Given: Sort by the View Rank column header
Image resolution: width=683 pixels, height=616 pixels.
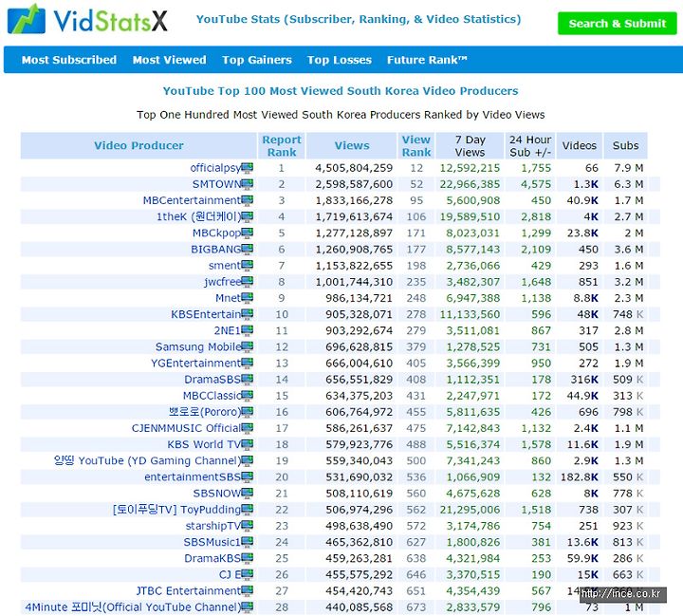Looking at the screenshot, I should point(416,145).
